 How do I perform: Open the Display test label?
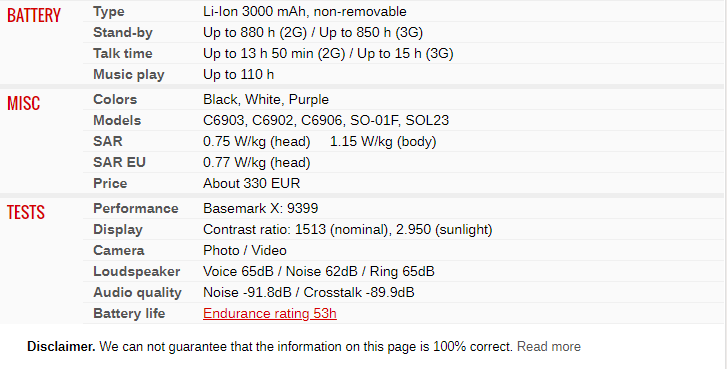pos(118,229)
